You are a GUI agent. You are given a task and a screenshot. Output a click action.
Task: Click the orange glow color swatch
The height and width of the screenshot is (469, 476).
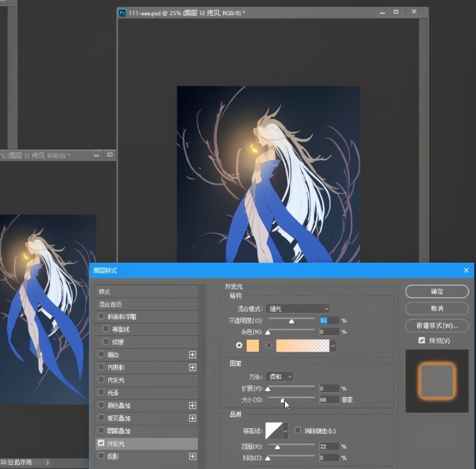[x=252, y=345]
